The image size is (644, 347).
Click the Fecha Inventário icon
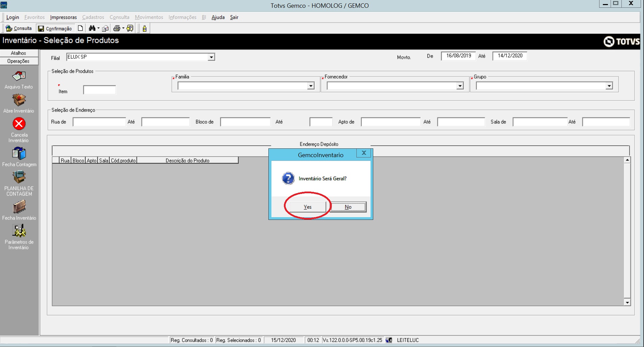coord(19,207)
